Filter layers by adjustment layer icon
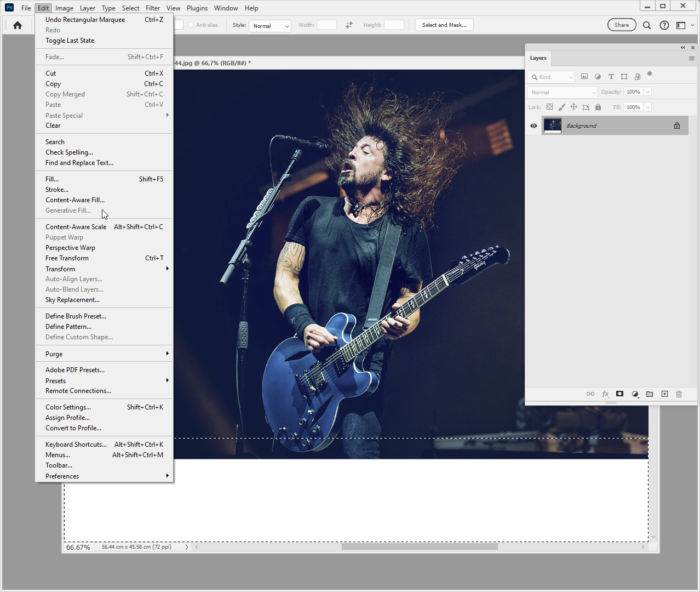 click(x=598, y=77)
